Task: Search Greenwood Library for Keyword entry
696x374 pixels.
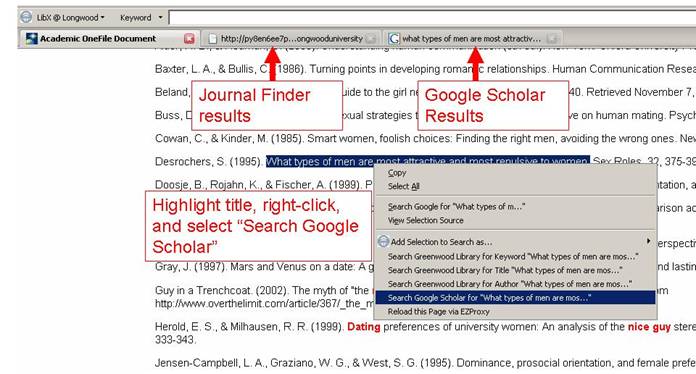Action: pyautogui.click(x=513, y=256)
